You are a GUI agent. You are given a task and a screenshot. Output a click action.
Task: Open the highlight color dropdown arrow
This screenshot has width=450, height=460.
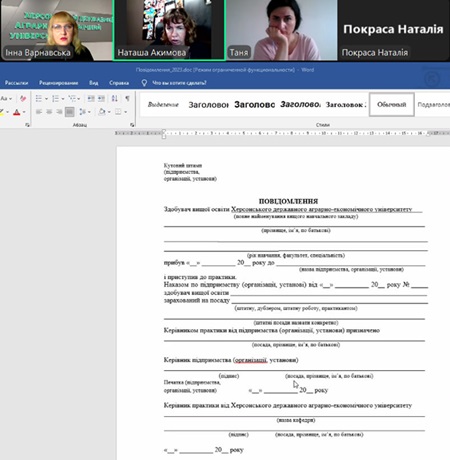7,112
